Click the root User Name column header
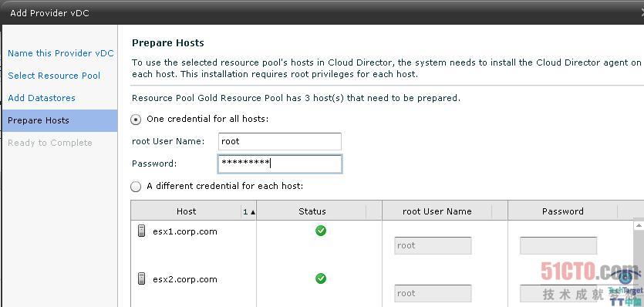The width and height of the screenshot is (644, 307). click(x=437, y=211)
